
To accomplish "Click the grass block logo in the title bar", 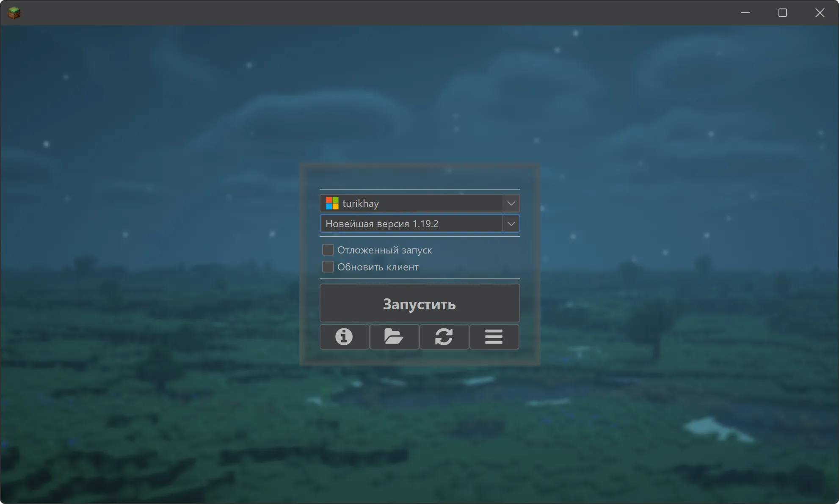I will tap(14, 12).
